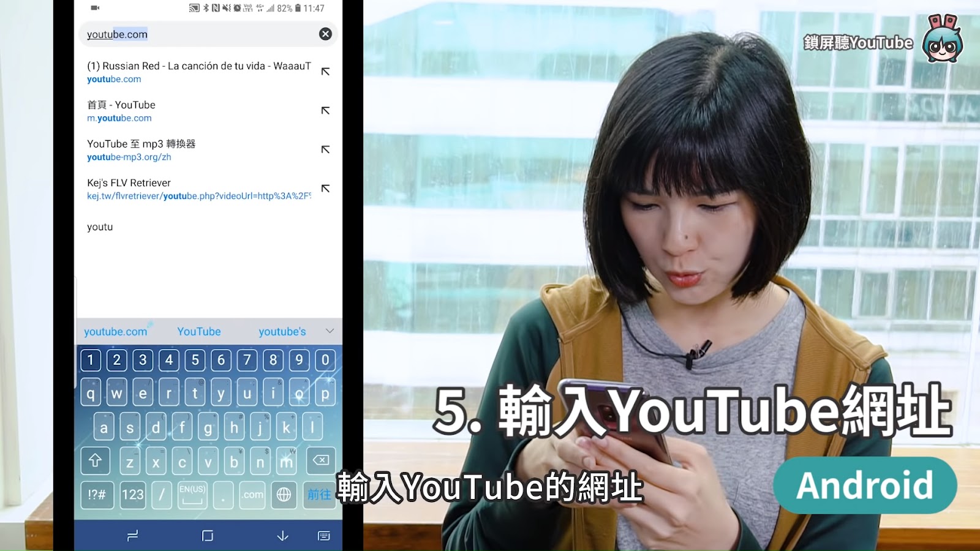This screenshot has width=980, height=551.
Task: Tap the letter g key
Action: click(208, 427)
